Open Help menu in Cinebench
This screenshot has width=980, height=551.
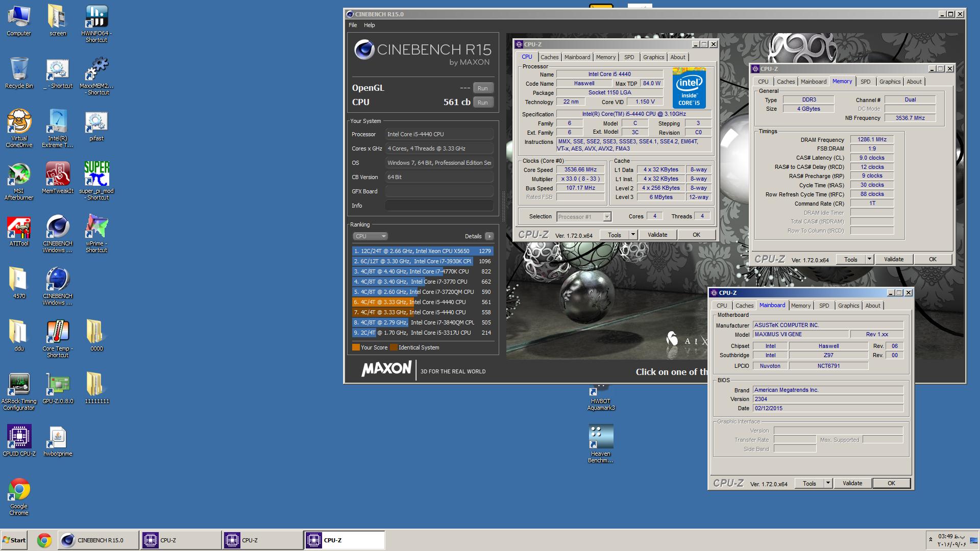(x=369, y=25)
